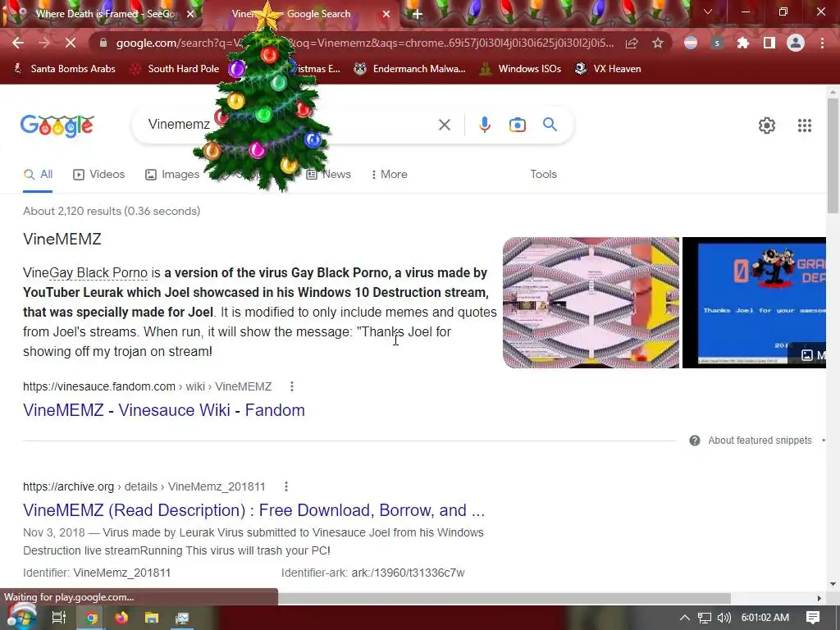840x630 pixels.
Task: Open Task View on the taskbar
Action: (x=58, y=618)
